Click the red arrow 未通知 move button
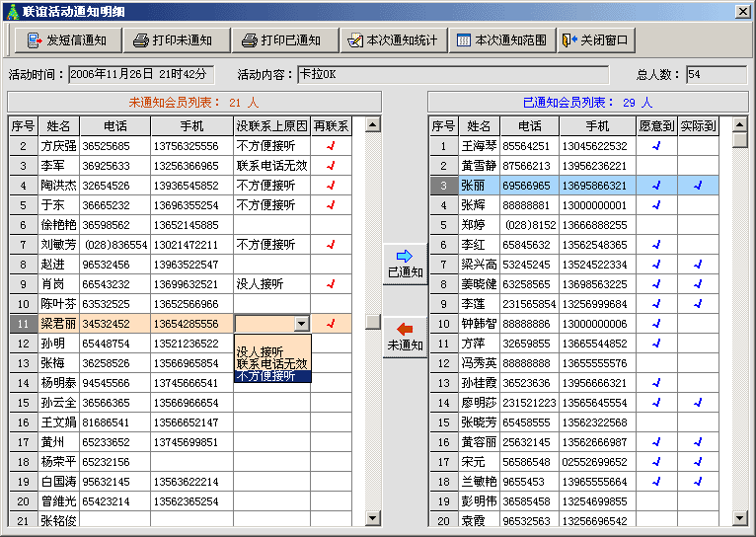The width and height of the screenshot is (756, 537). coord(405,337)
